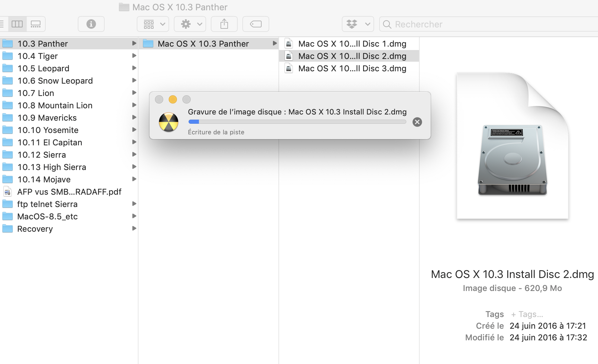The width and height of the screenshot is (598, 364).
Task: Cancel the disc burn with X button
Action: click(x=417, y=122)
